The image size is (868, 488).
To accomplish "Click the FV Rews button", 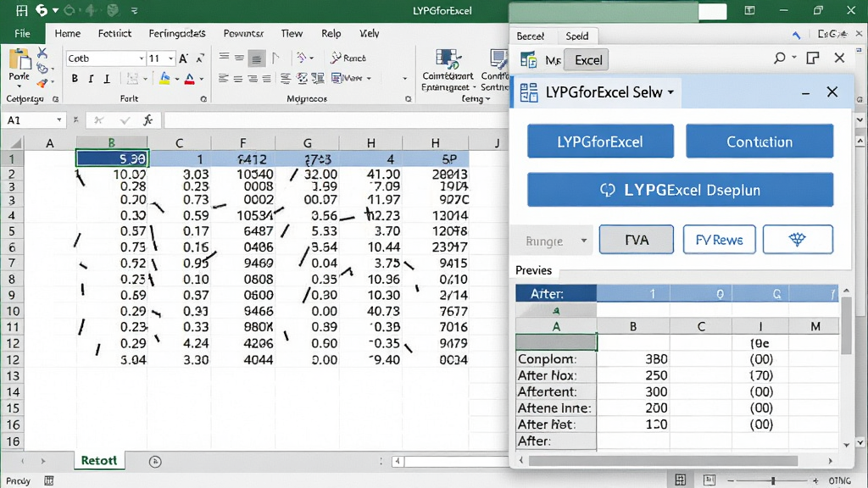I will tap(719, 240).
